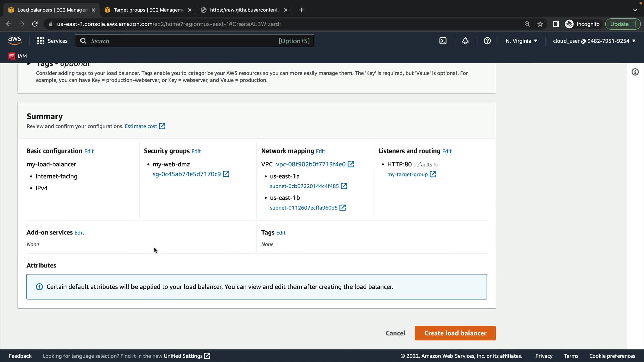Switch to Target groups browser tab
Viewport: 644px width, 362px height.
click(148, 10)
